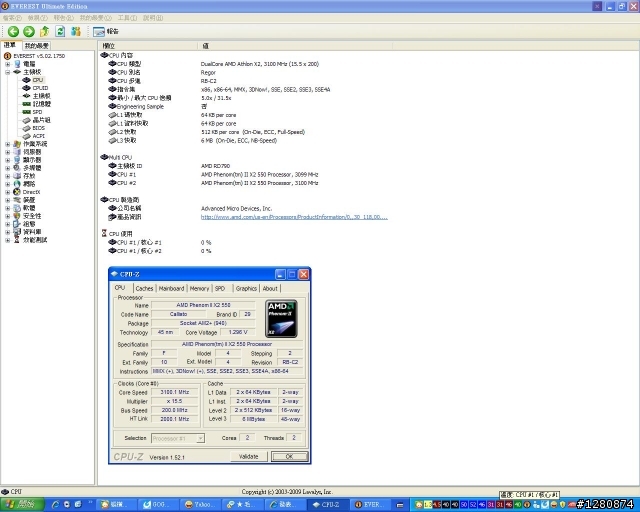Expand the 作業系統 operating system node
The image size is (640, 512).
click(7, 144)
